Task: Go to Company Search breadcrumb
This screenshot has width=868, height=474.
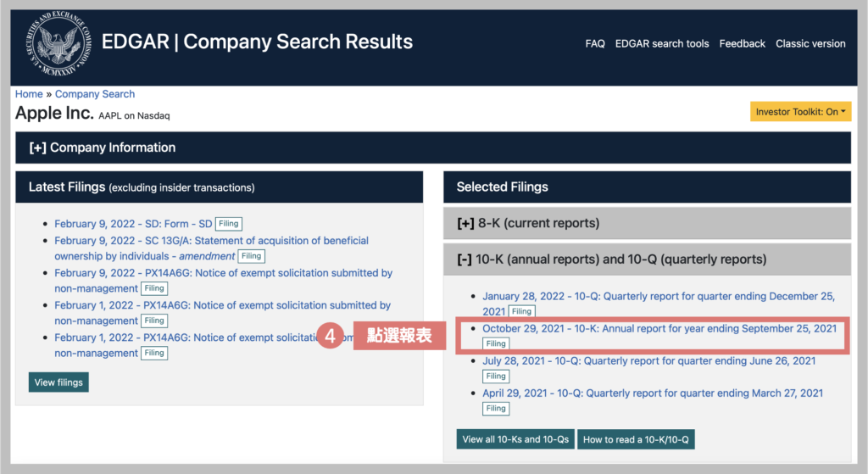Action: tap(95, 94)
